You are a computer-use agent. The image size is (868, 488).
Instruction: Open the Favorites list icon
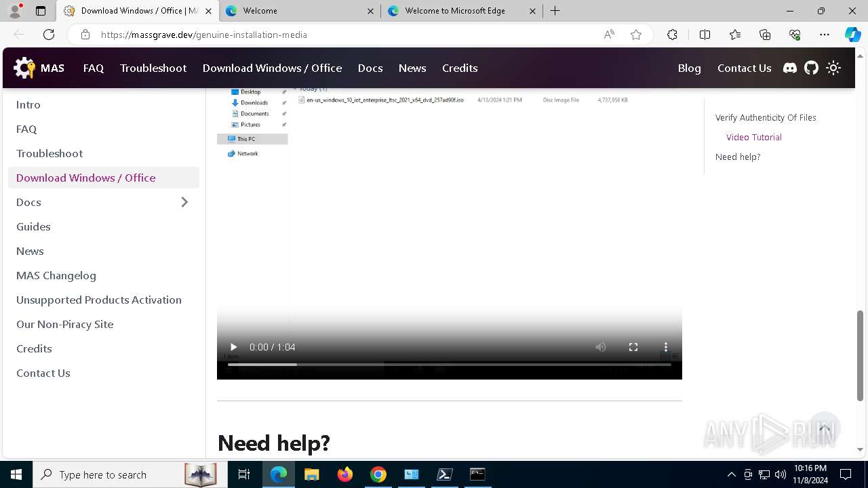click(735, 35)
